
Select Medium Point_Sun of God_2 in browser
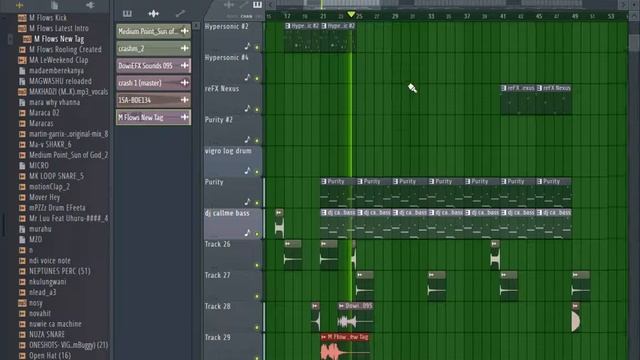(x=68, y=155)
